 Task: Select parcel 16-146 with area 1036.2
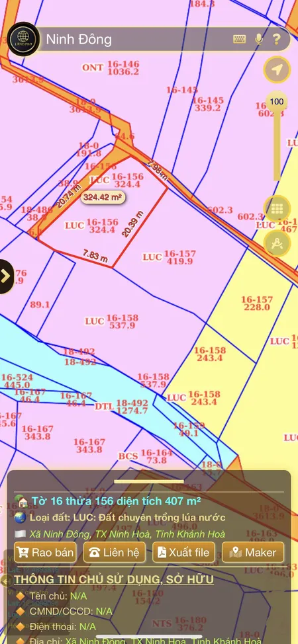point(123,67)
